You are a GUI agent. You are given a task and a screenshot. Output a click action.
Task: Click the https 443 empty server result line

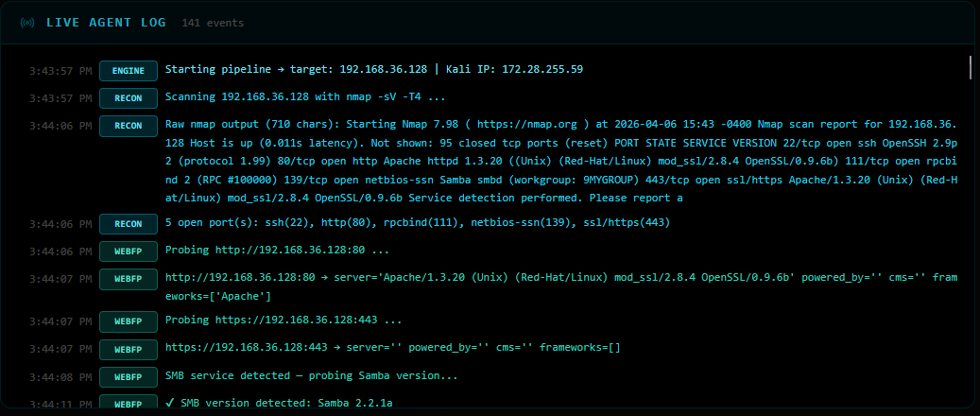[392, 349]
